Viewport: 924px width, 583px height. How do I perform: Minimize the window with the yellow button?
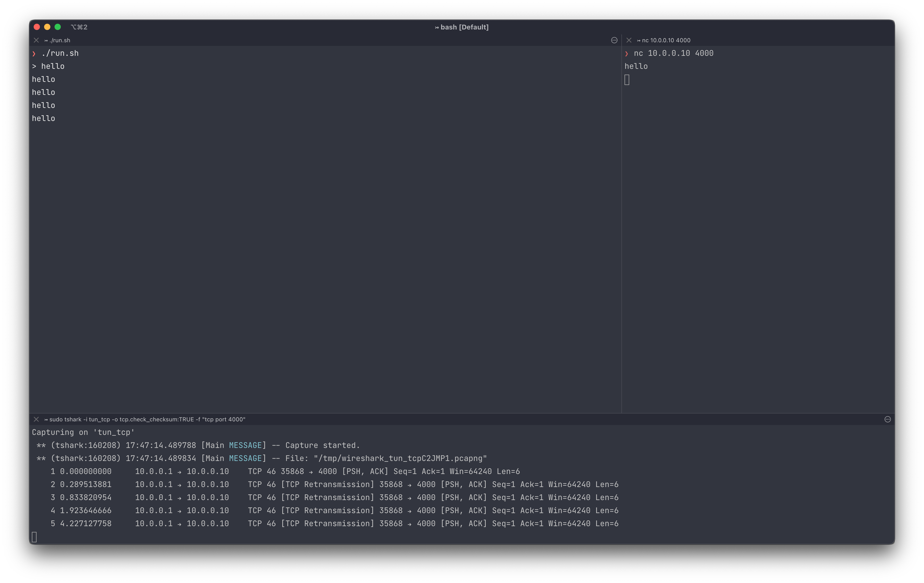[47, 27]
